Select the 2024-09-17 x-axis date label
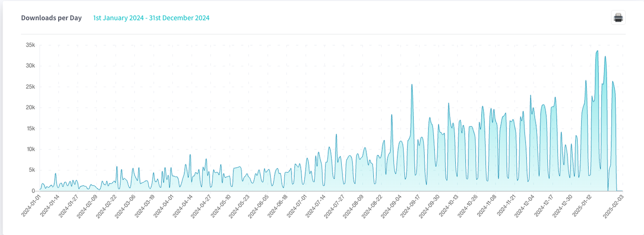Image resolution: width=644 pixels, height=235 pixels. 412,206
